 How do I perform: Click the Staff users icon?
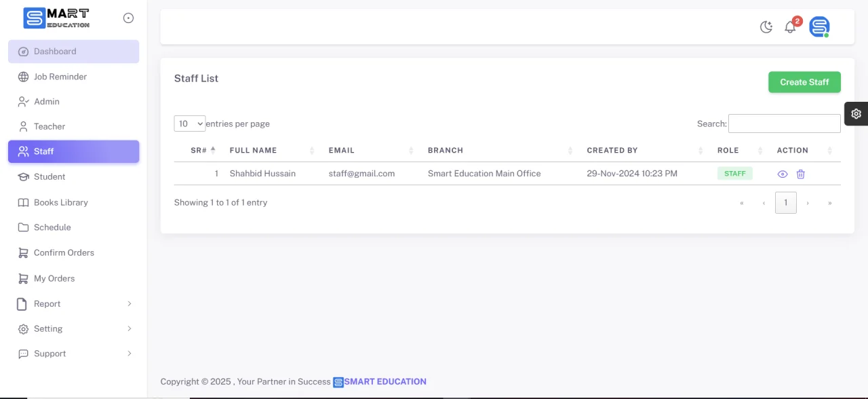pos(23,151)
